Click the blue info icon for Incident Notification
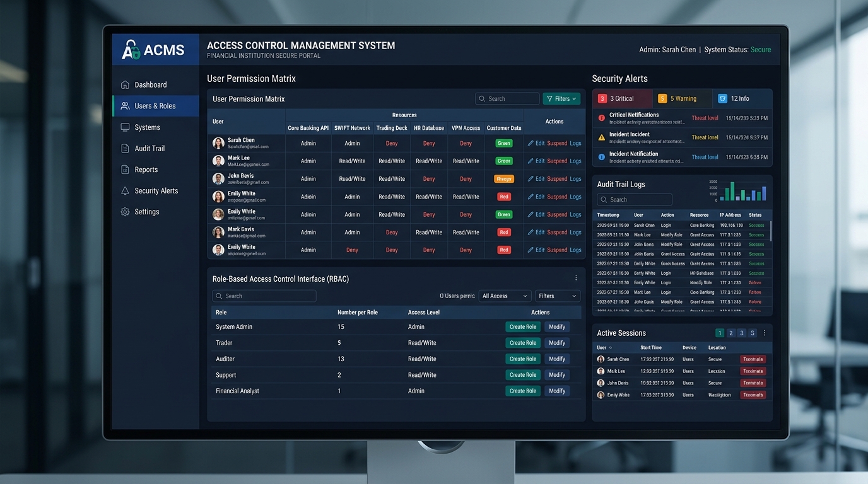Image resolution: width=868 pixels, height=484 pixels. point(602,157)
